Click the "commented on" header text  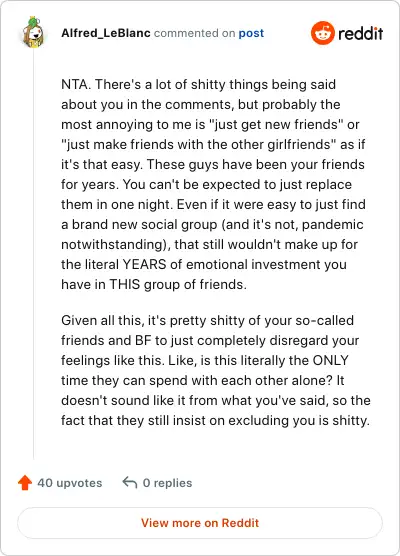(x=194, y=33)
